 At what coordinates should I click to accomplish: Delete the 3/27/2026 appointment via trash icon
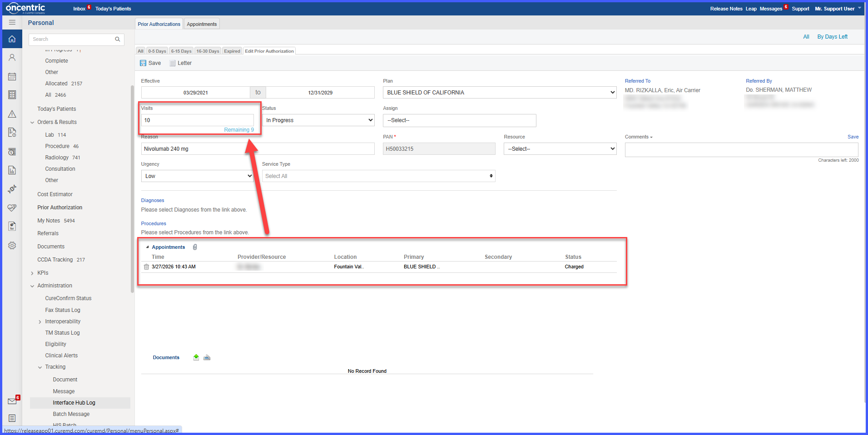click(x=146, y=267)
